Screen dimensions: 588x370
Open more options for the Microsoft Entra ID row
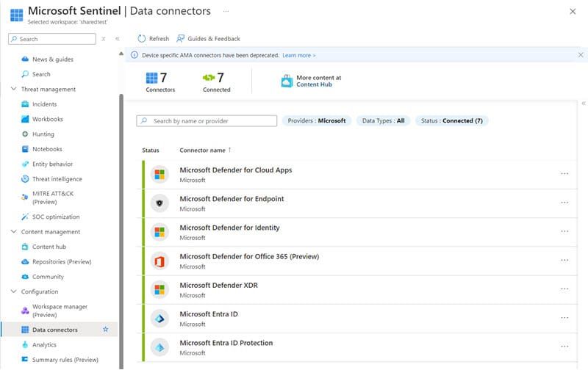[x=564, y=318]
